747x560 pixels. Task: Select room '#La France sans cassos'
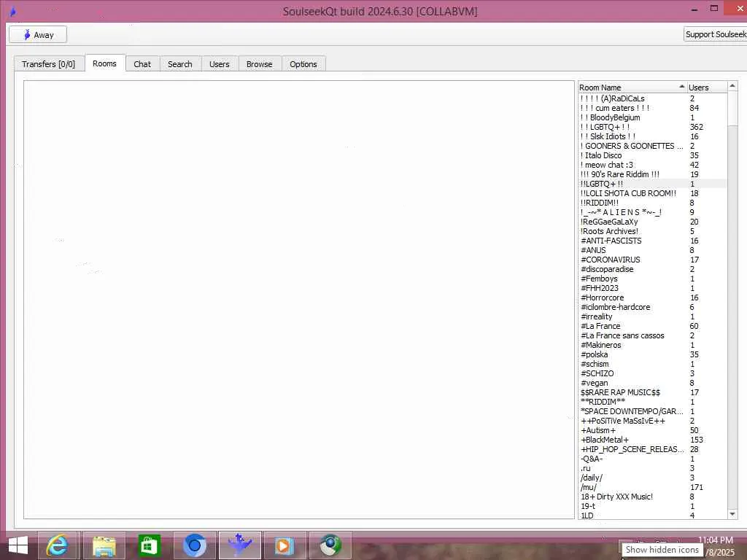point(652,335)
